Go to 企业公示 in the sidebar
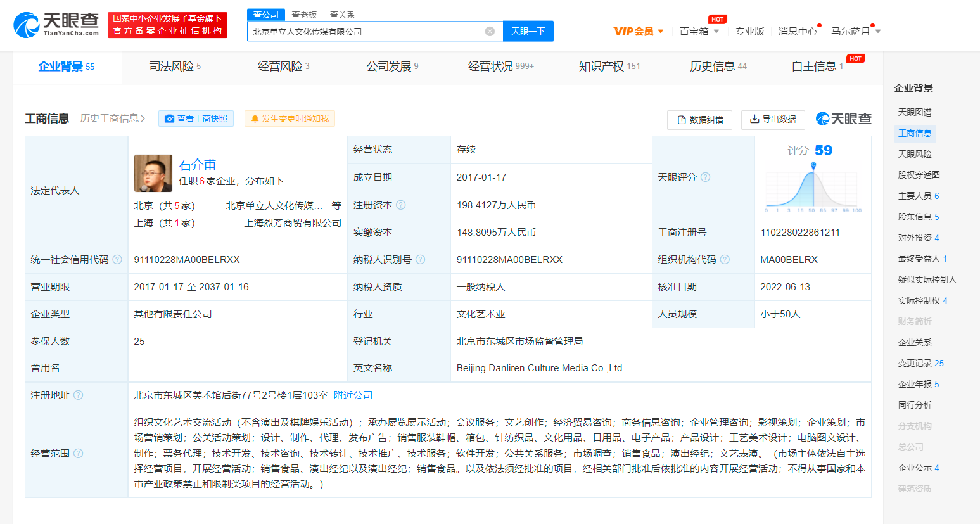 point(918,468)
